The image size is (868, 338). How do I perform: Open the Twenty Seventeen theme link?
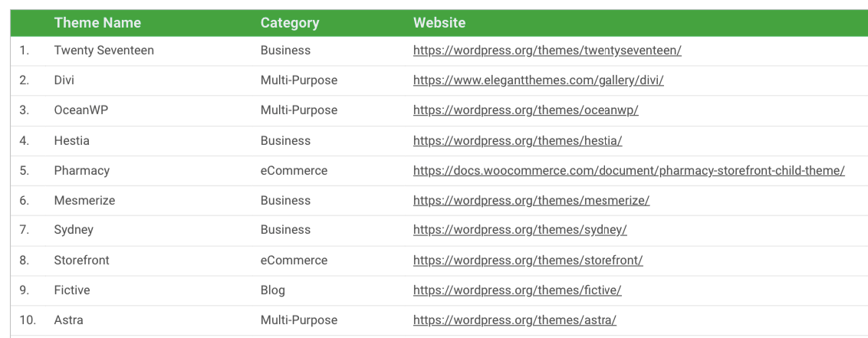(547, 51)
